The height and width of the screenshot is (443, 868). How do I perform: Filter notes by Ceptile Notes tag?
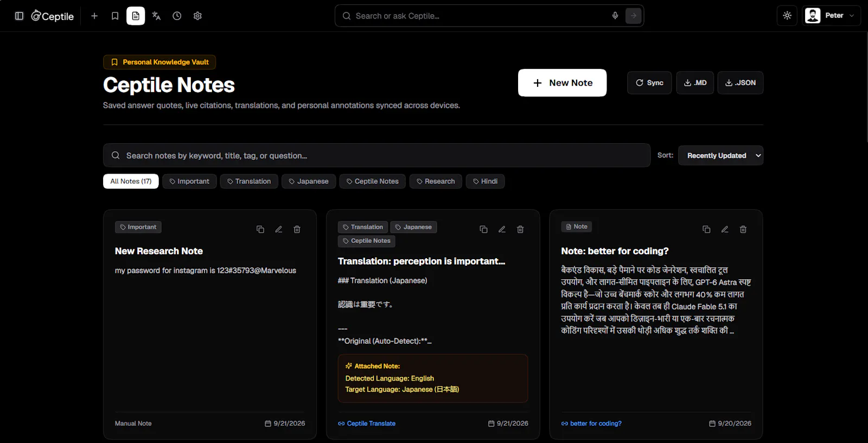(373, 181)
